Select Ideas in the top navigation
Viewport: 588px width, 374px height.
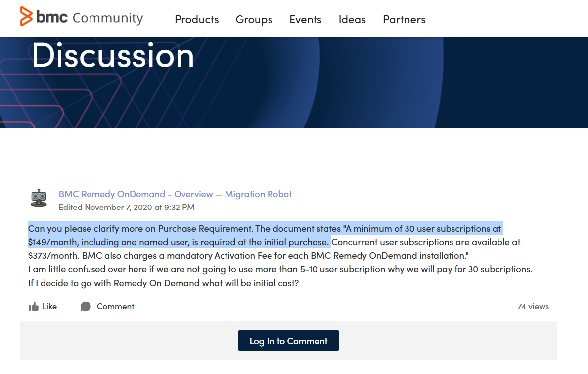(x=352, y=20)
